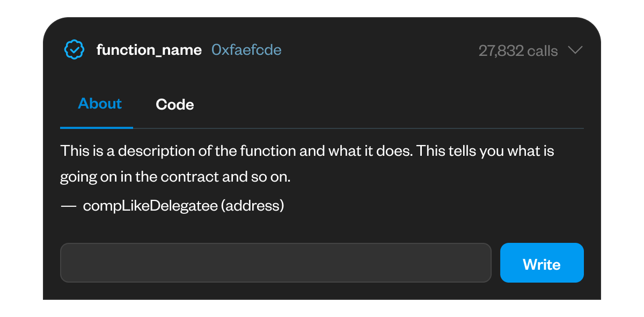The width and height of the screenshot is (644, 317).
Task: Collapse the function card using the chevron
Action: pyautogui.click(x=575, y=51)
